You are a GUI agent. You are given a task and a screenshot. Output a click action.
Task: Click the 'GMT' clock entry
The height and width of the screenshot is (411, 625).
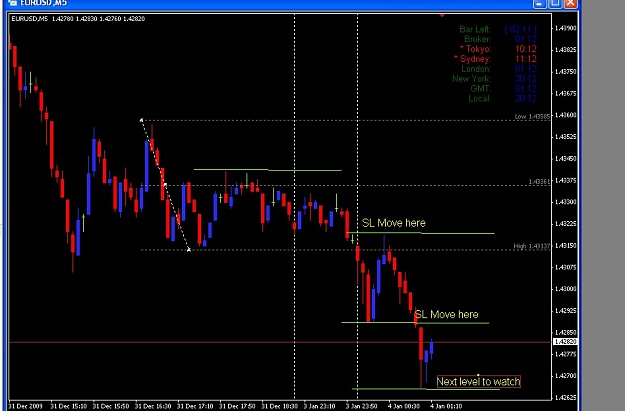(x=504, y=88)
